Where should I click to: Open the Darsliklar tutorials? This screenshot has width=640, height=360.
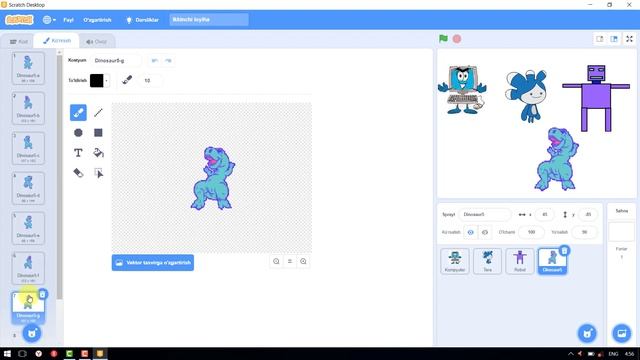(142, 20)
